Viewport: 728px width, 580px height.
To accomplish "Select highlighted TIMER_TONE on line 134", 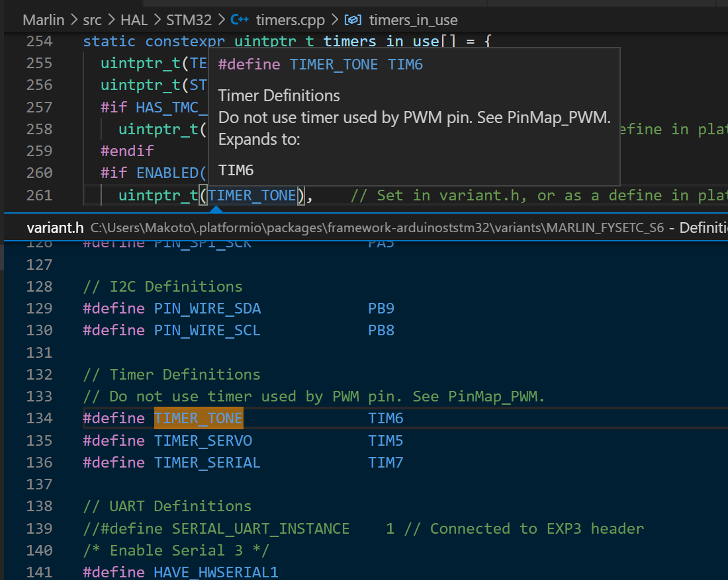I will click(x=198, y=418).
